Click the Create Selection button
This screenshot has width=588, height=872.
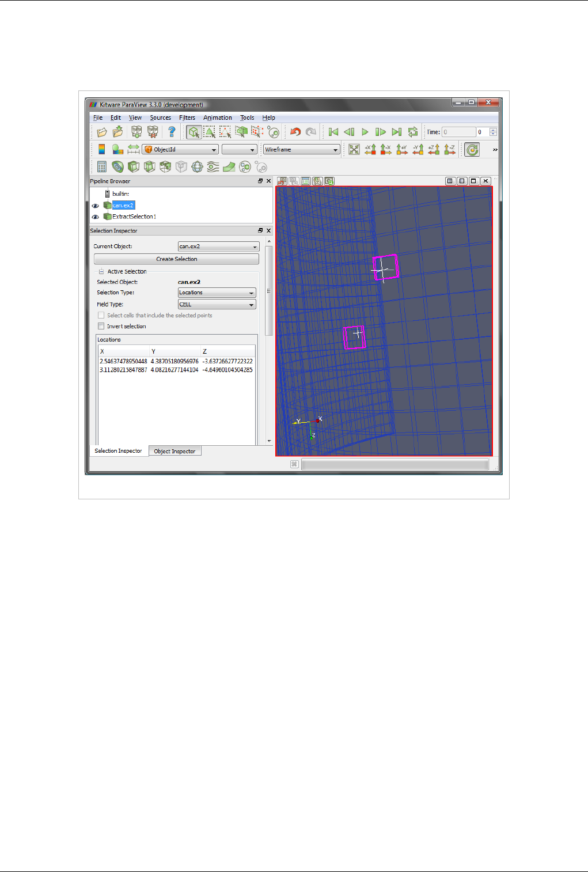(176, 259)
